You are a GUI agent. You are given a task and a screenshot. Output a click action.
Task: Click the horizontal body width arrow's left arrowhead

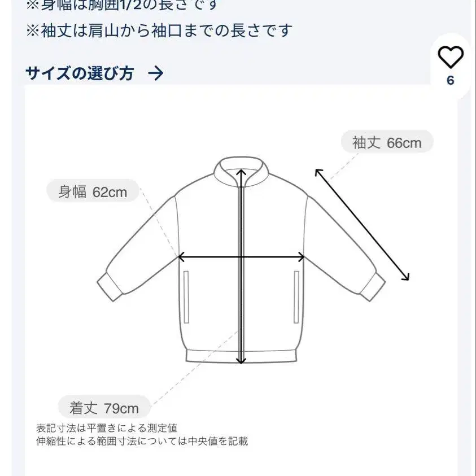(181, 257)
